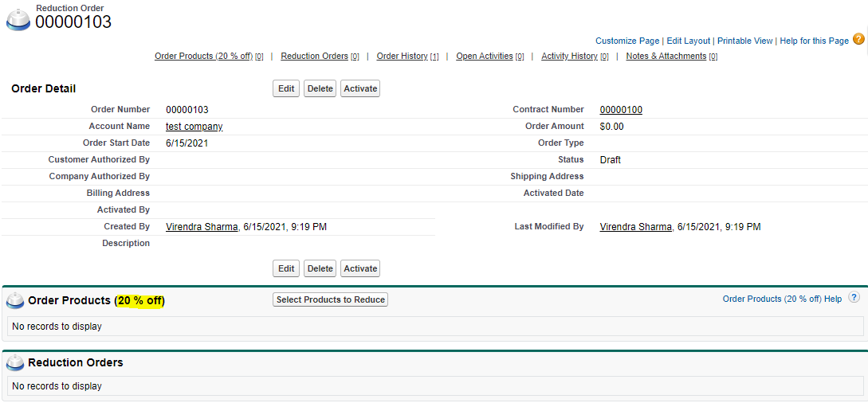Screen dimensions: 868x403
Task: Activate the order using top Activate button
Action: [x=360, y=88]
